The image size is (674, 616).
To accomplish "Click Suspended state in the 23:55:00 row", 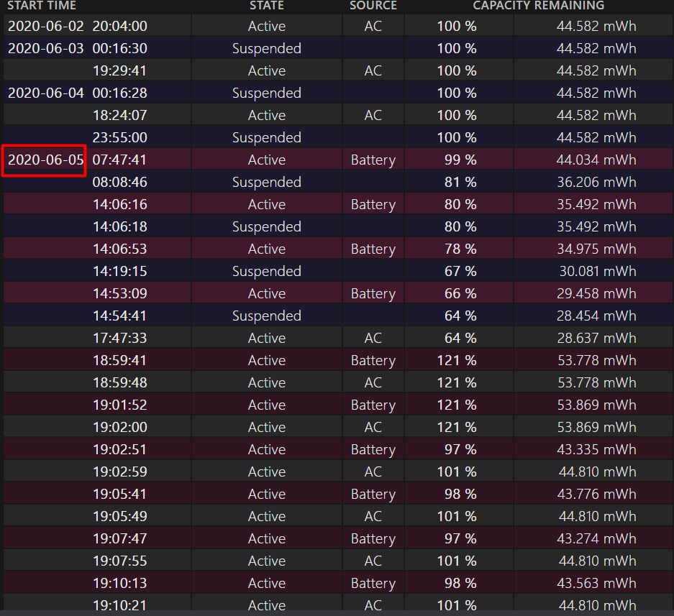I will (x=266, y=138).
